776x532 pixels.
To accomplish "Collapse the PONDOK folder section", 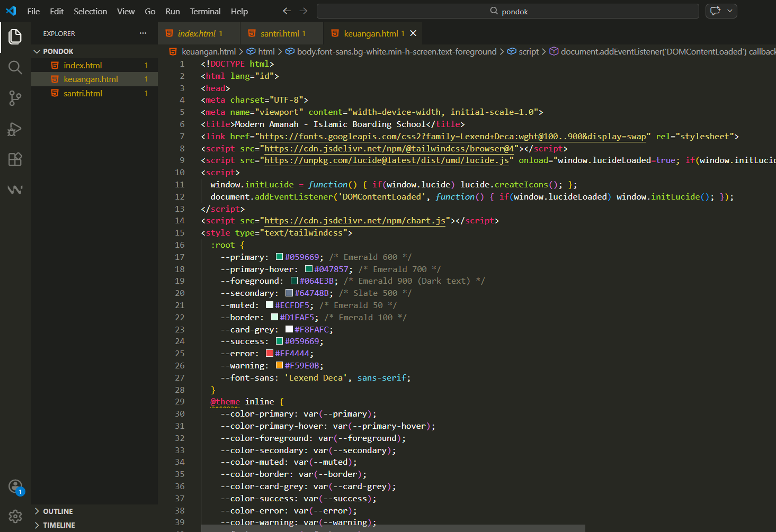I will click(x=37, y=51).
